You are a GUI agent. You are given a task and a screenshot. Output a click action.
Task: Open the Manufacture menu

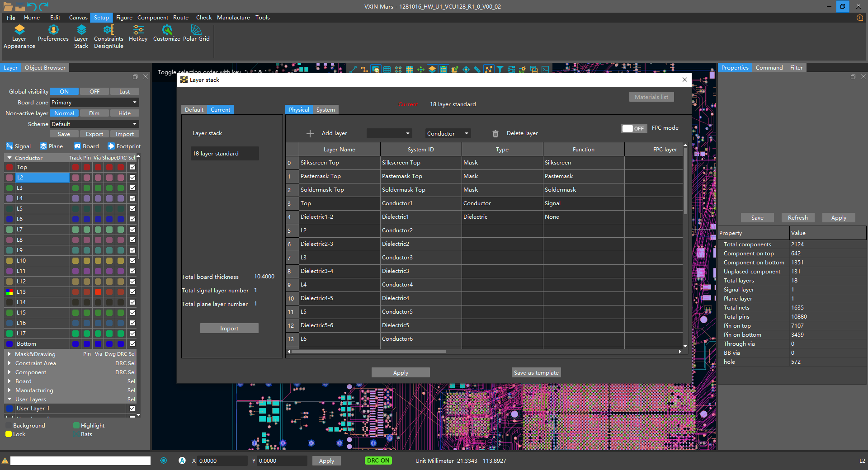(x=233, y=18)
